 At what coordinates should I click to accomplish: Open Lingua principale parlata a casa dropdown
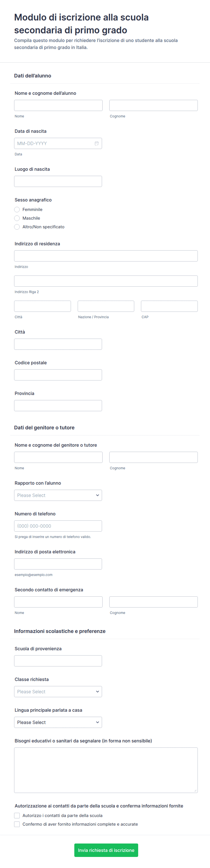pyautogui.click(x=58, y=723)
